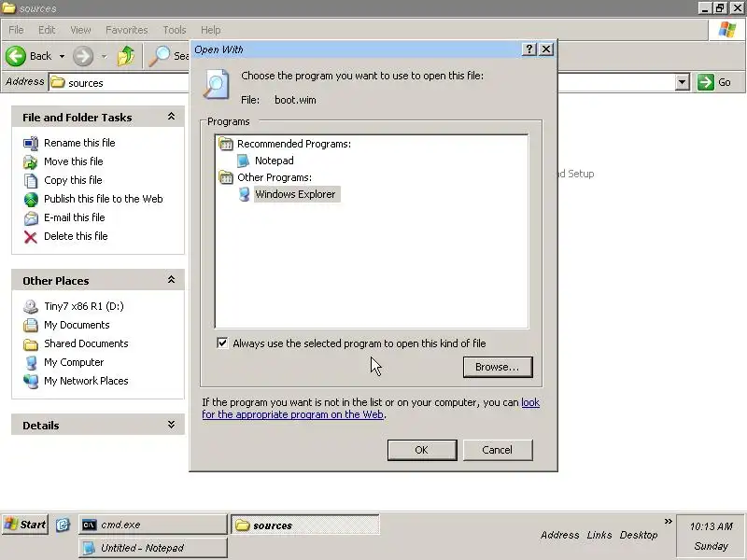Click the Search magnifier icon in toolbar
The image size is (747, 560).
coord(159,56)
